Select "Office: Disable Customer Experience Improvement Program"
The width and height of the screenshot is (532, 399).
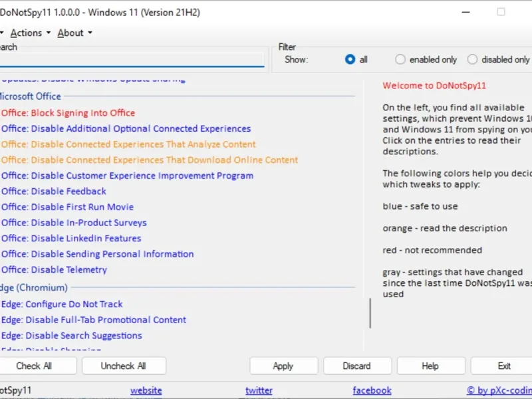click(x=127, y=176)
